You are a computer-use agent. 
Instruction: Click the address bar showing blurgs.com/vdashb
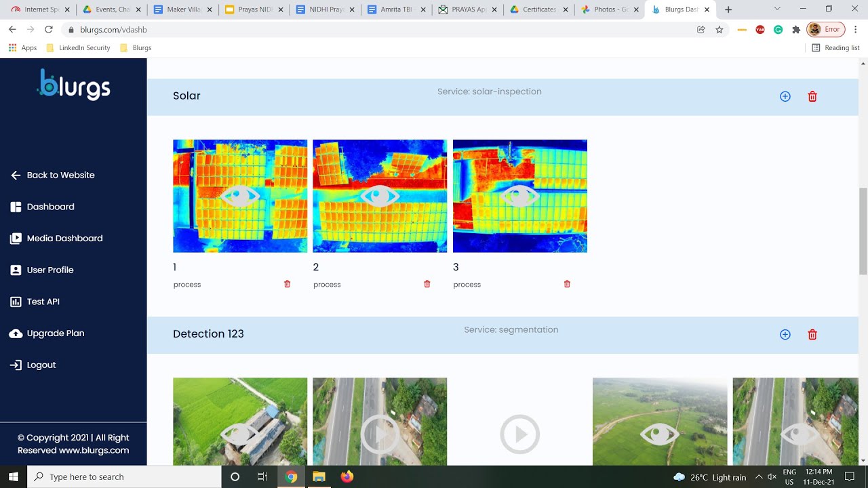380,30
